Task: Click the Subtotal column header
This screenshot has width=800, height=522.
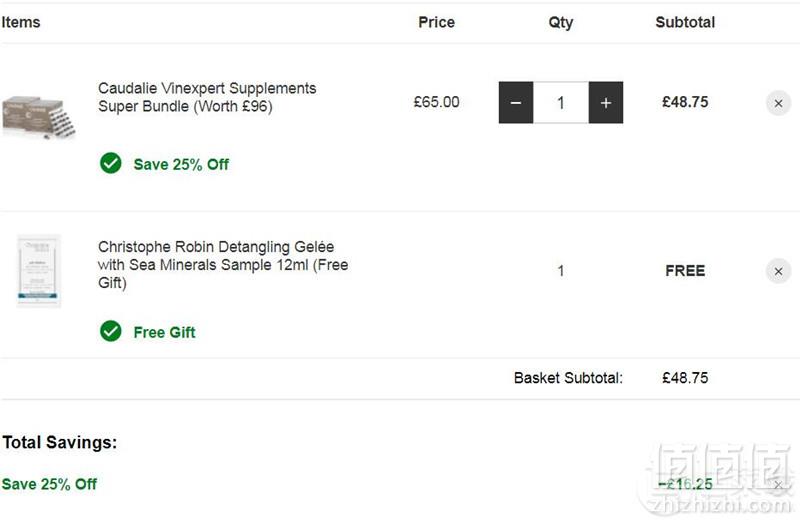Action: 685,22
